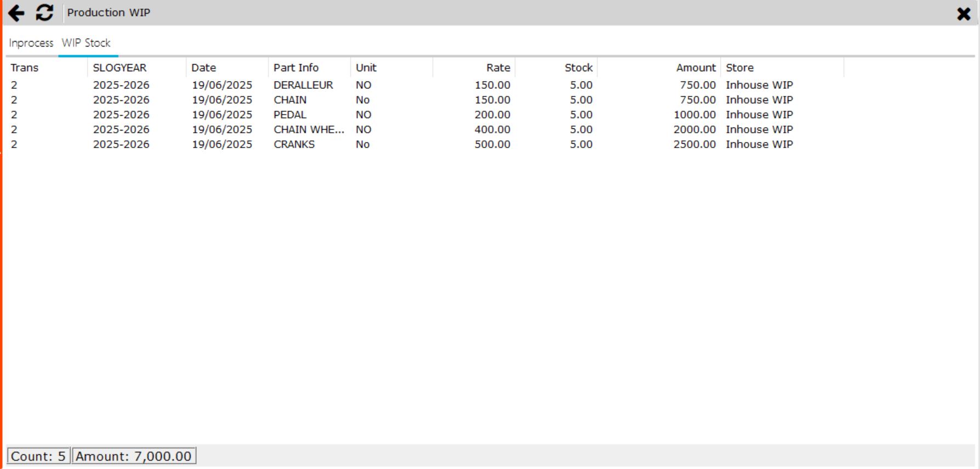Sort by the Rate column header
Screen dimensions: 980x469
point(498,67)
